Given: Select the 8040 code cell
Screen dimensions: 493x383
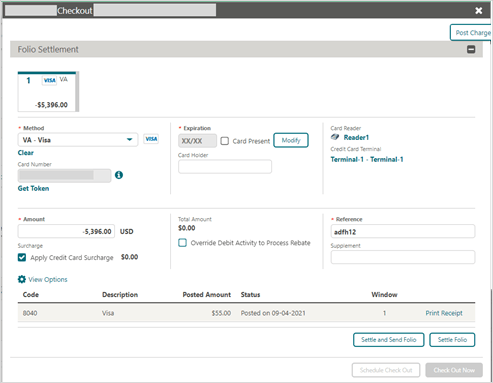Looking at the screenshot, I should pos(30,313).
